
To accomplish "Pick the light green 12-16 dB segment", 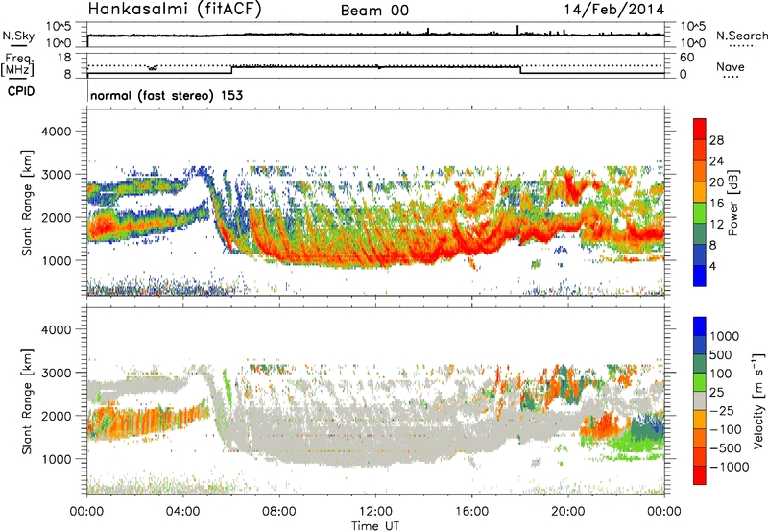I will tap(700, 213).
